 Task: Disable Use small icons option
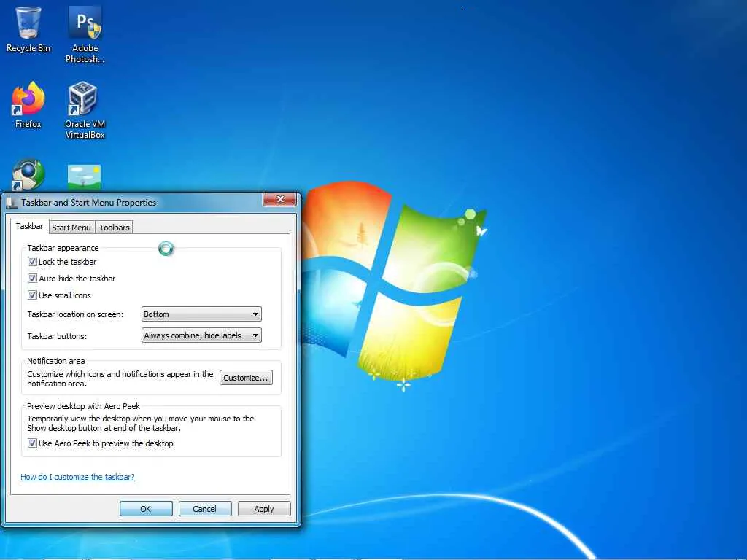(32, 295)
